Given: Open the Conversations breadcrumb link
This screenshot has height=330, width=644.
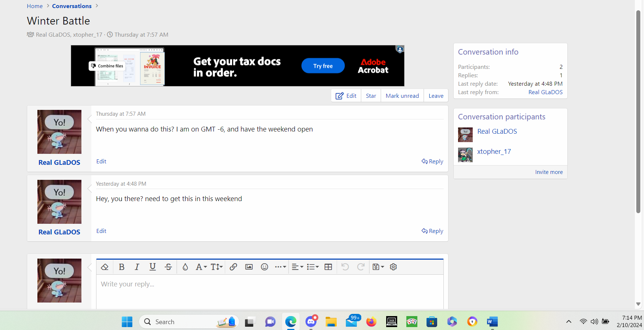Looking at the screenshot, I should click(72, 6).
